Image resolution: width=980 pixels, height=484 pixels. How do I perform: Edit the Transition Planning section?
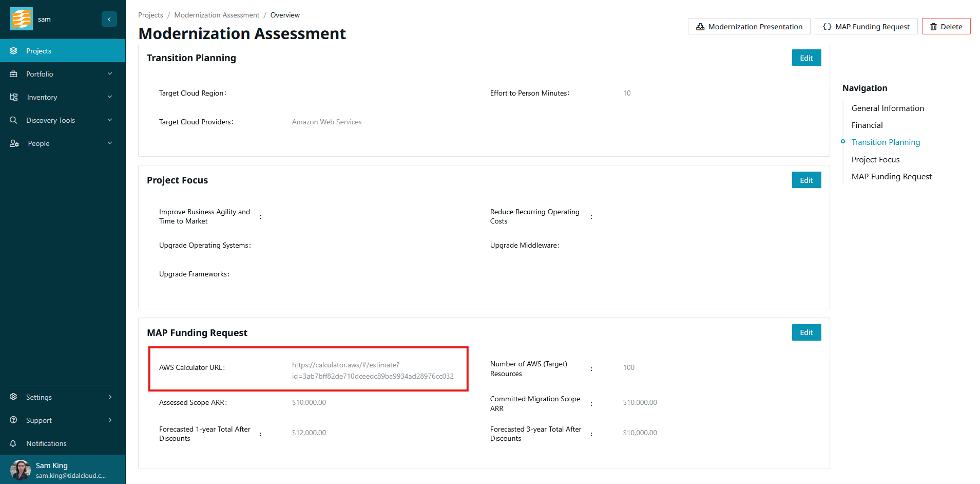click(x=806, y=58)
